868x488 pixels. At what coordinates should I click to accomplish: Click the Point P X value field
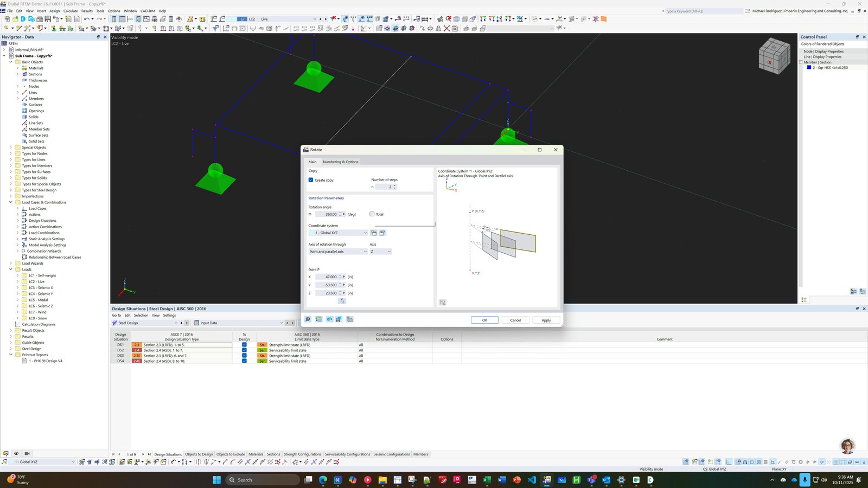pos(327,277)
